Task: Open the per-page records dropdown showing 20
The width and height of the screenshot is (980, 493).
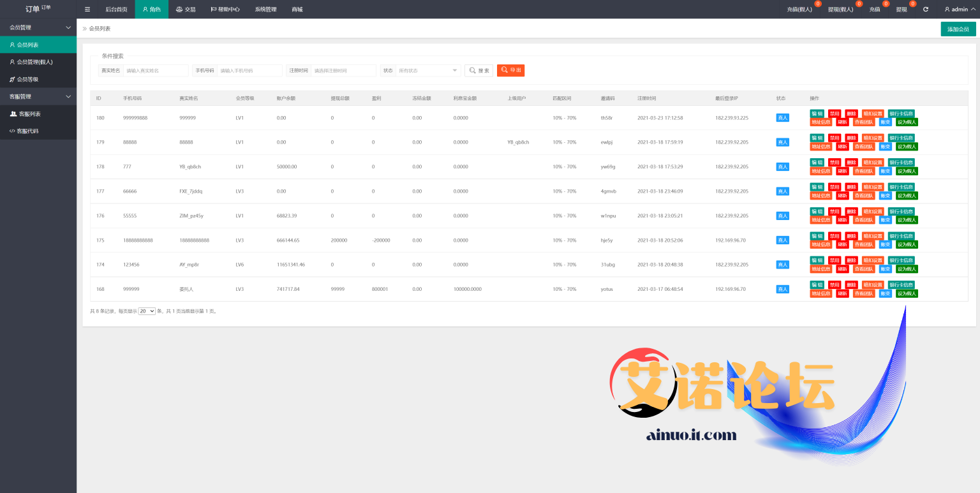Action: 147,311
